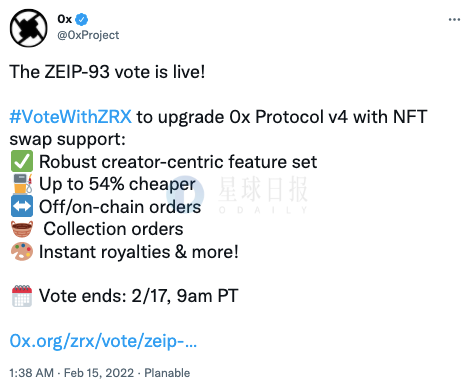474x389 pixels.
Task: Click the Instant royalties & more text
Action: pyautogui.click(x=139, y=252)
